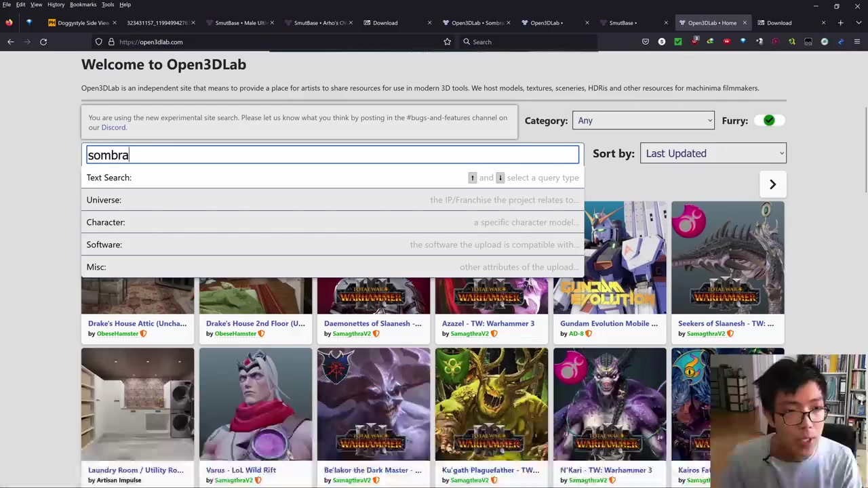Select the Character query type
868x488 pixels.
click(106, 222)
